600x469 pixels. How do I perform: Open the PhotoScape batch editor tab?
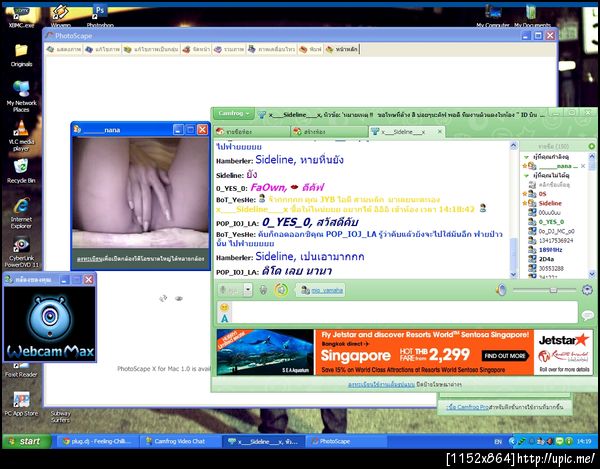coord(152,49)
